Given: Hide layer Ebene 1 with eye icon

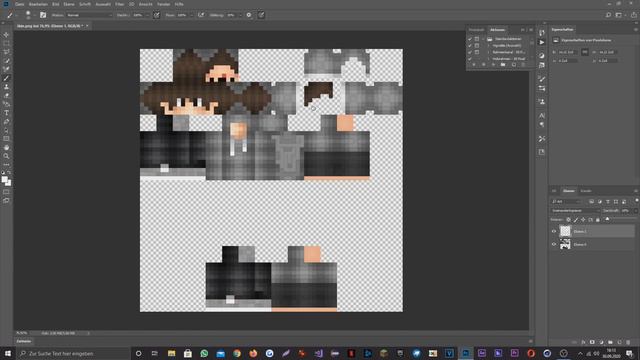Looking at the screenshot, I should click(554, 231).
